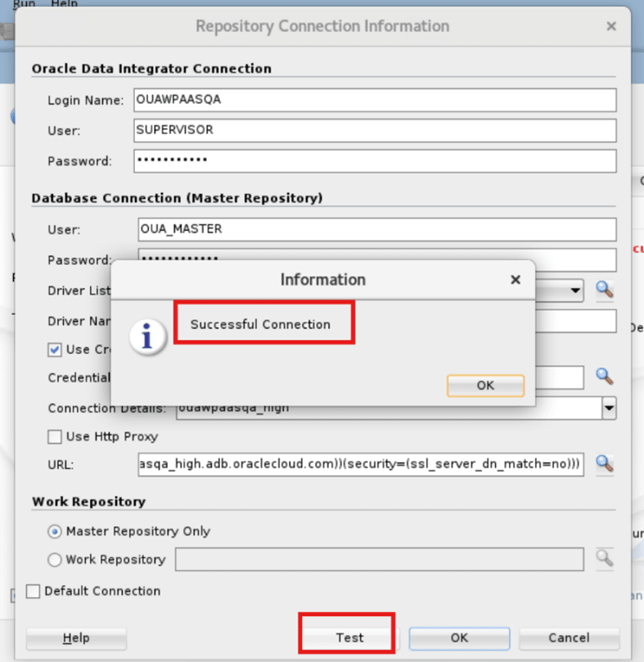Click the Successful Connection message text
This screenshot has height=662, width=644.
tap(260, 324)
